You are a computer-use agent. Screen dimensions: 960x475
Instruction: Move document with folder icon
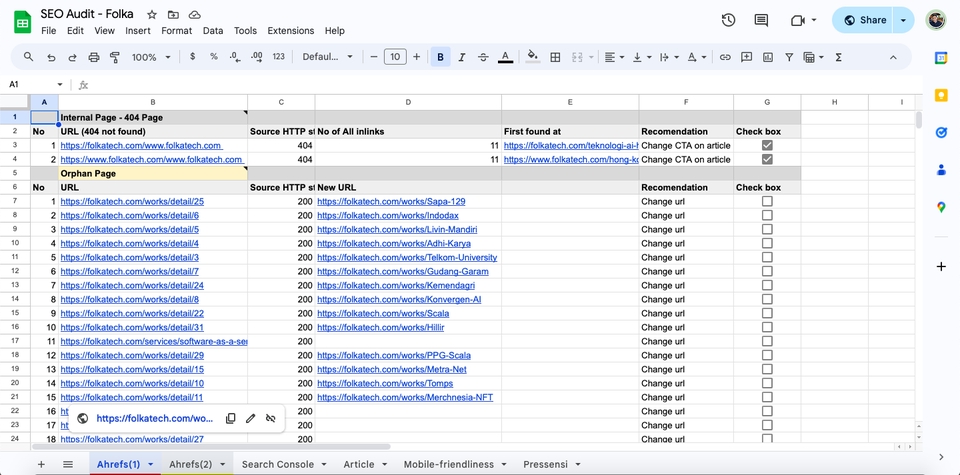tap(173, 14)
